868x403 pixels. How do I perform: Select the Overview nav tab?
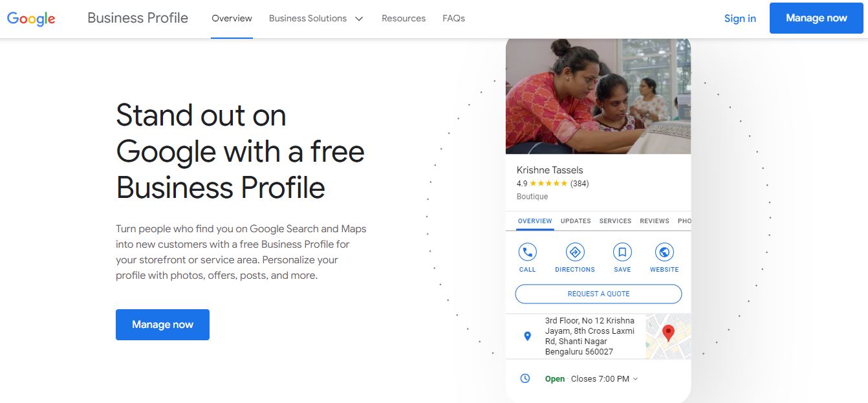[x=232, y=18]
